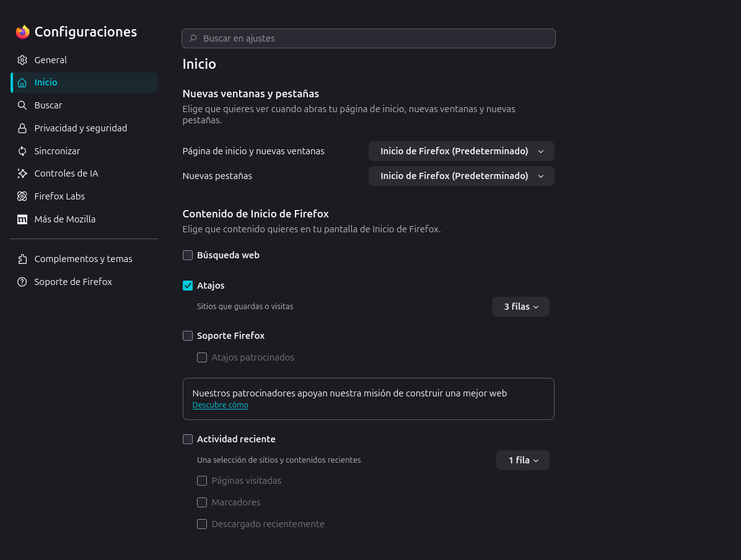Click the Más de Mozilla logo icon
Image resolution: width=741 pixels, height=560 pixels.
click(x=22, y=219)
